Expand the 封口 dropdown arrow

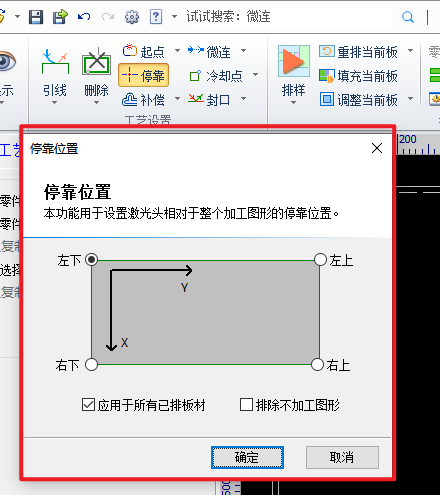point(244,98)
